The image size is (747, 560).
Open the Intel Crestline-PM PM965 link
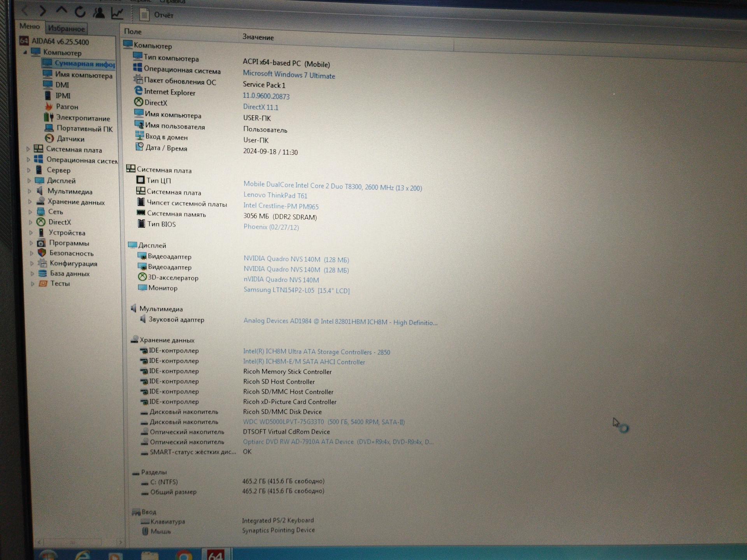(x=281, y=206)
